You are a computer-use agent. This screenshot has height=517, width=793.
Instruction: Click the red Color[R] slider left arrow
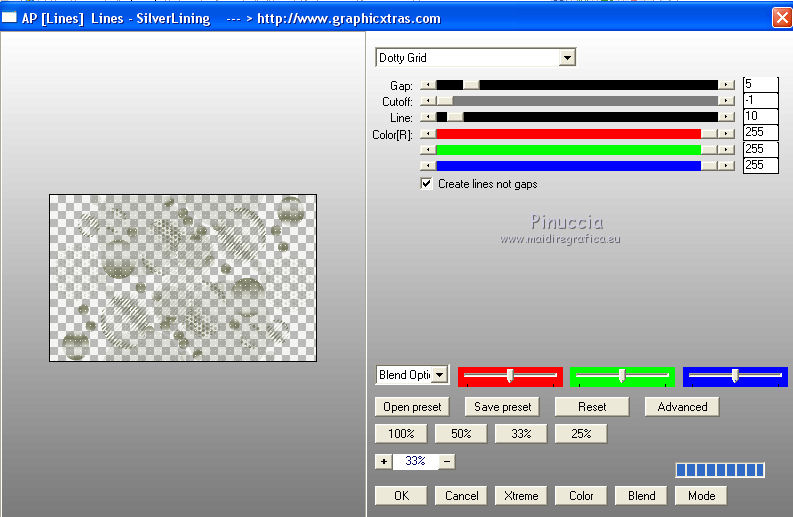click(428, 133)
